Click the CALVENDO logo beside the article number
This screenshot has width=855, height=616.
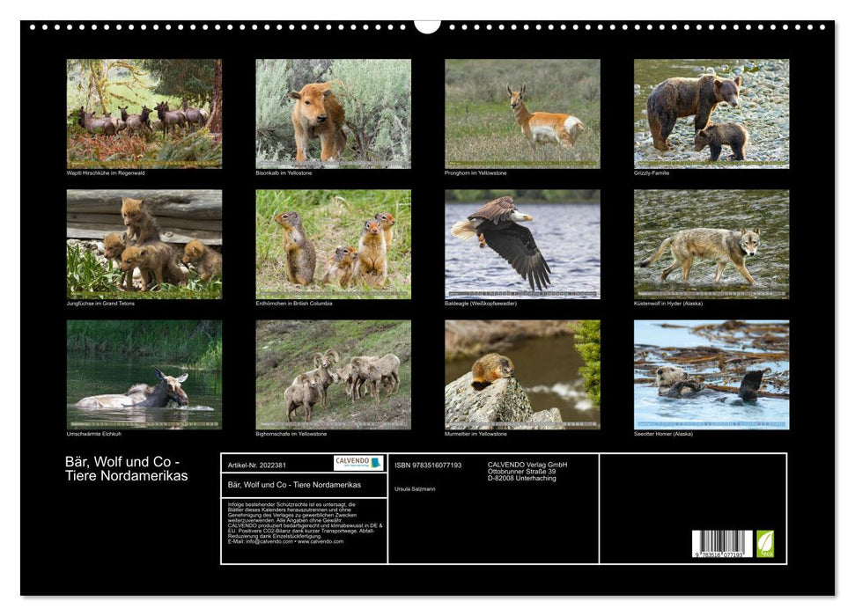[357, 463]
